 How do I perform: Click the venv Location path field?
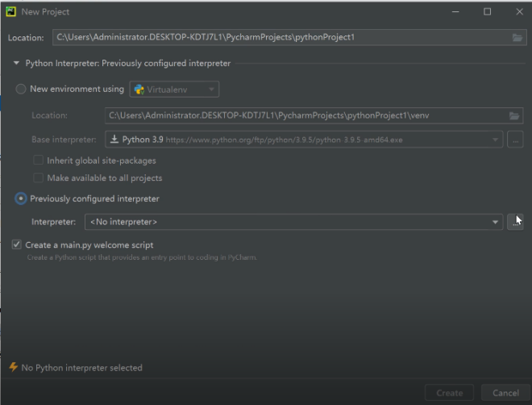click(314, 115)
